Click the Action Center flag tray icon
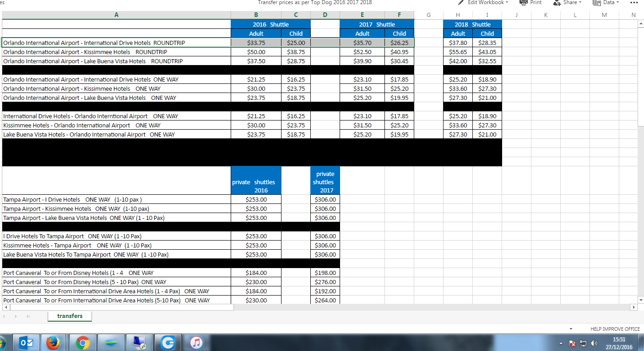This screenshot has width=644, height=351. [572, 343]
